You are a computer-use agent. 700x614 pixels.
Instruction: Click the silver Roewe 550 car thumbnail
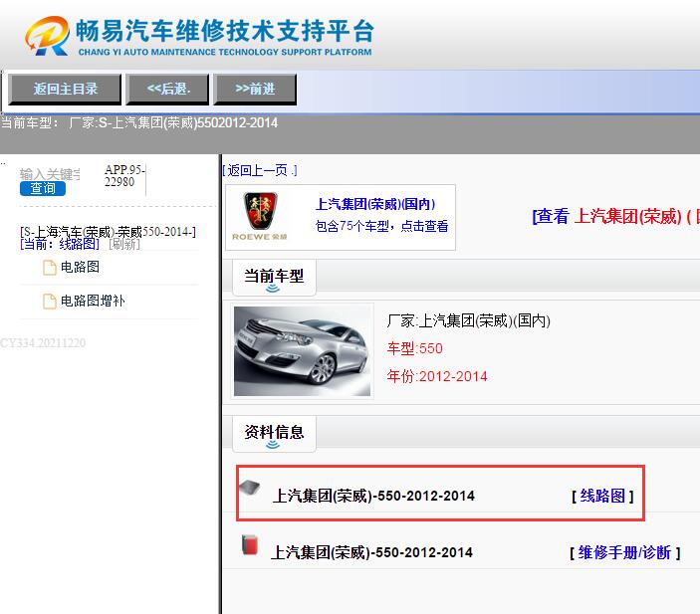pos(303,350)
